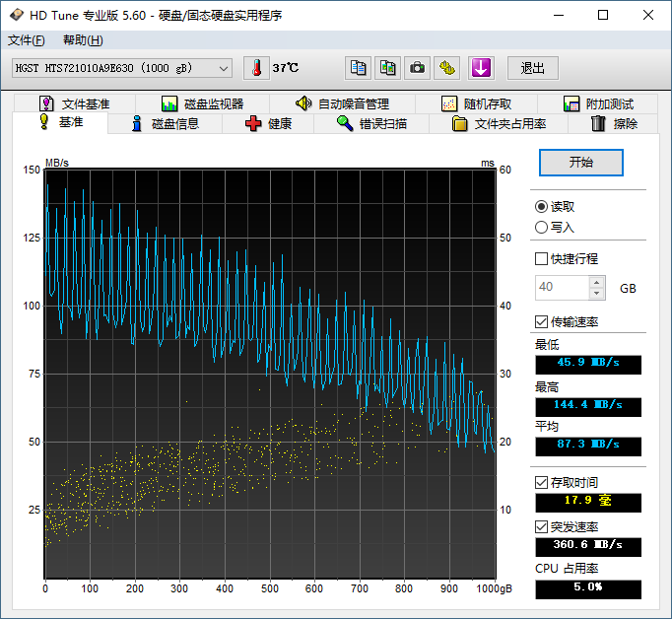The image size is (672, 619).
Task: Switch to the 自动噪音管理 tab
Action: point(342,103)
